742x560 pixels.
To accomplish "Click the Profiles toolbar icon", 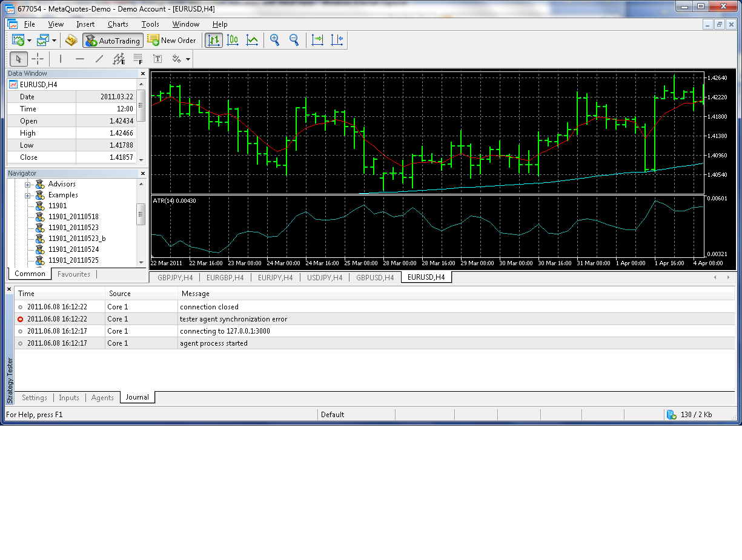I will (42, 41).
